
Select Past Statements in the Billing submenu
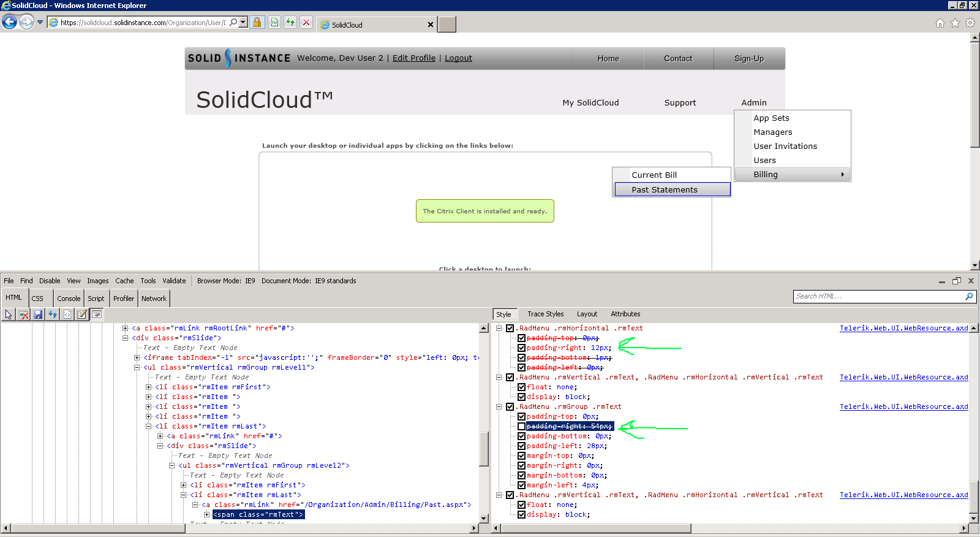coord(672,190)
